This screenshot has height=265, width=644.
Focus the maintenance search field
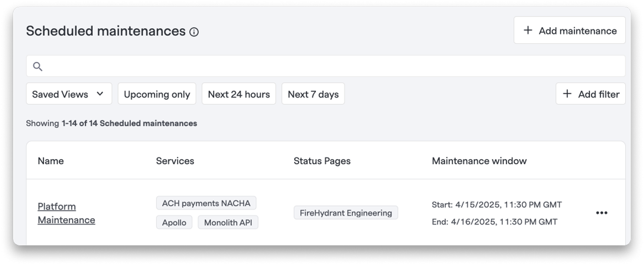pos(326,66)
